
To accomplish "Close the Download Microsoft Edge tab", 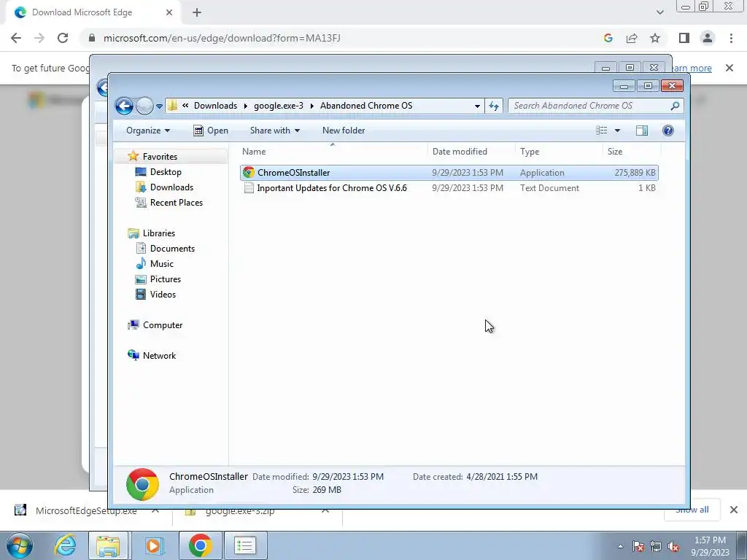I will pos(169,12).
